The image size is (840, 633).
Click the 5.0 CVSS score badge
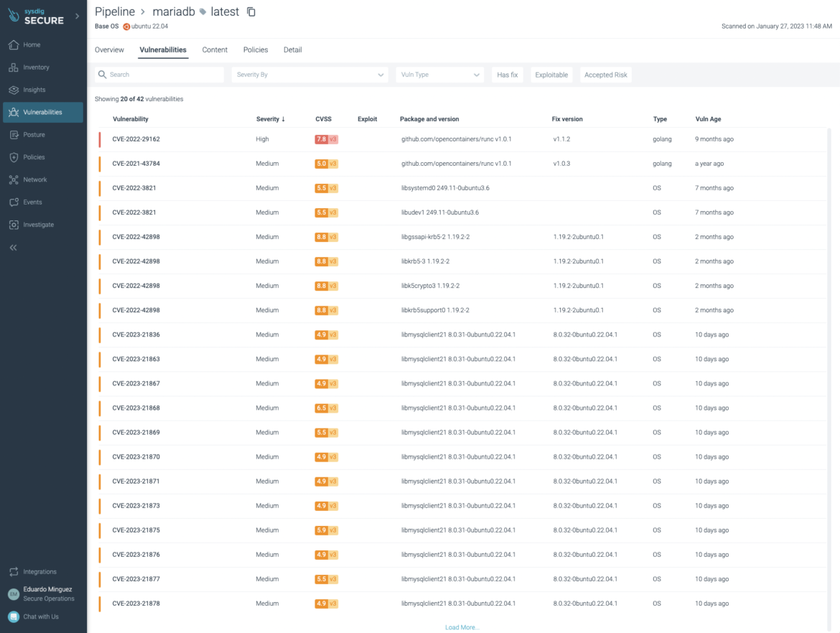[x=326, y=164]
